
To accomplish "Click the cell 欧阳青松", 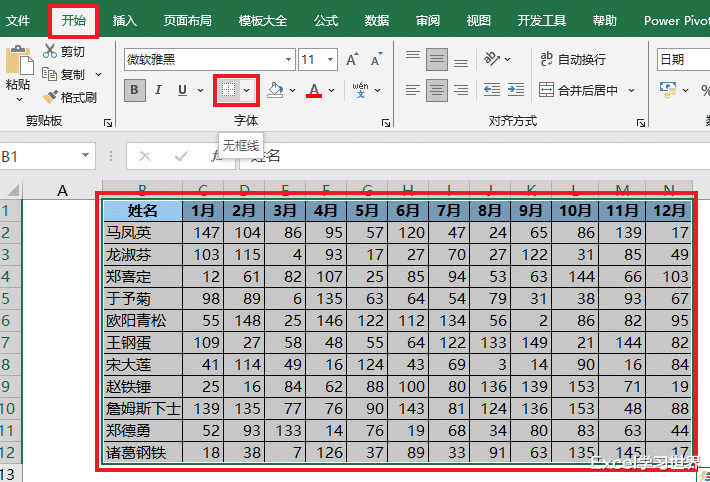I will [x=143, y=321].
